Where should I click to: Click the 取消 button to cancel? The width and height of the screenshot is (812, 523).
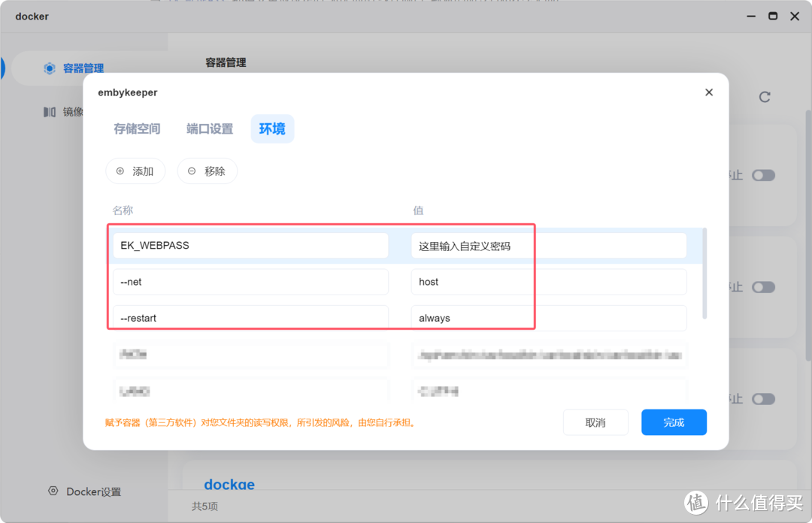595,422
